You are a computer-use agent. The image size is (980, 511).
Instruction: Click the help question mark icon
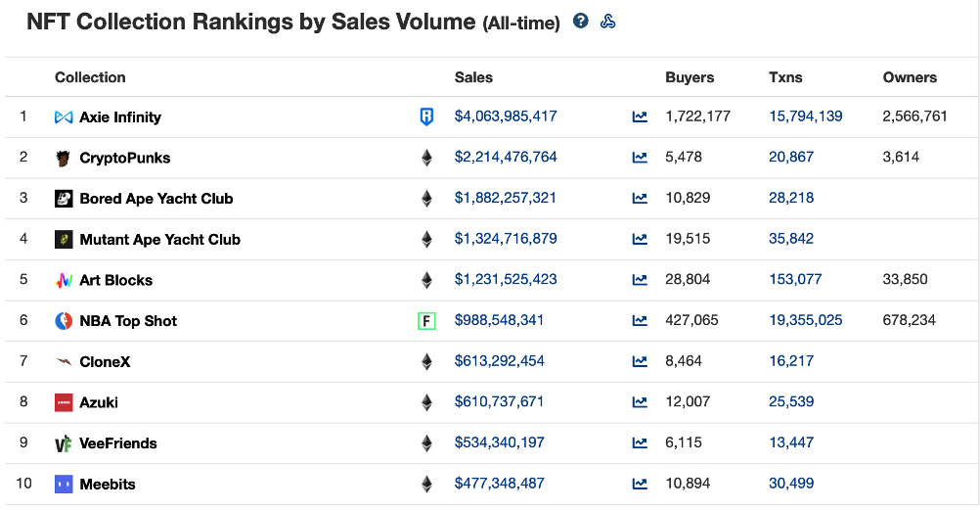pos(581,22)
